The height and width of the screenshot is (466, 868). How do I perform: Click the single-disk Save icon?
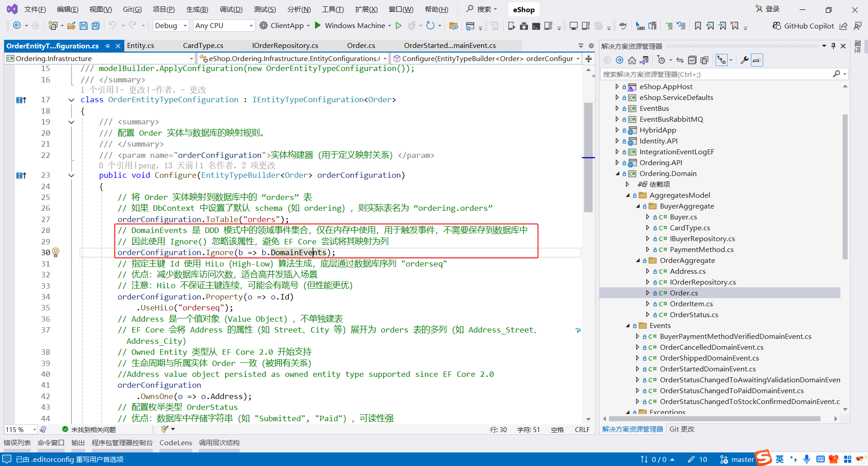(84, 26)
